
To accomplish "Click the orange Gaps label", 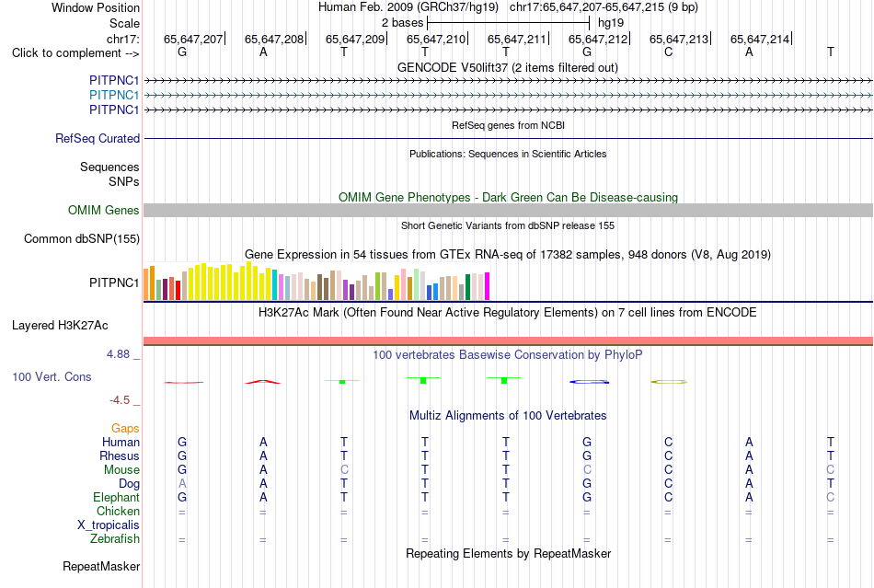I will [125, 428].
